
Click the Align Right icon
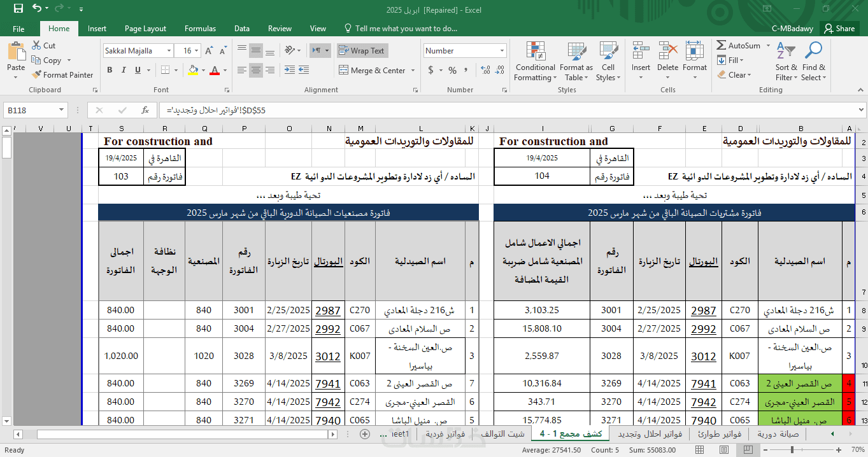[270, 70]
